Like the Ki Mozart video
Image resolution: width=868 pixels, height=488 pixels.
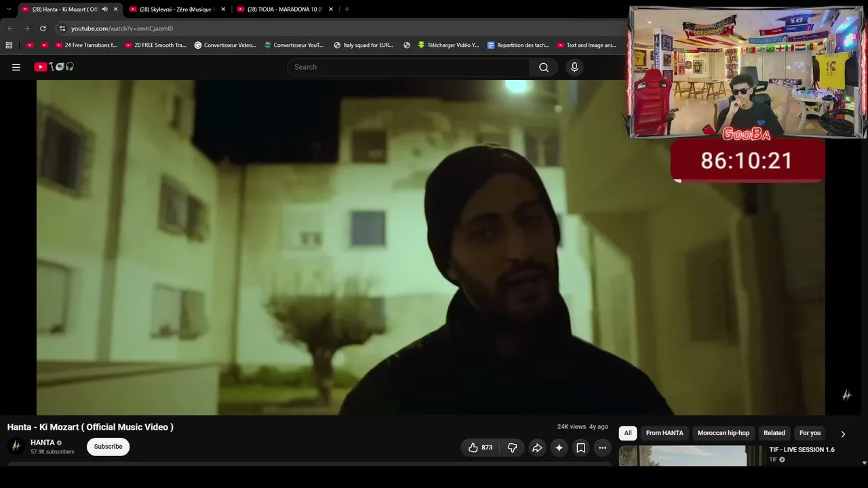click(x=480, y=447)
